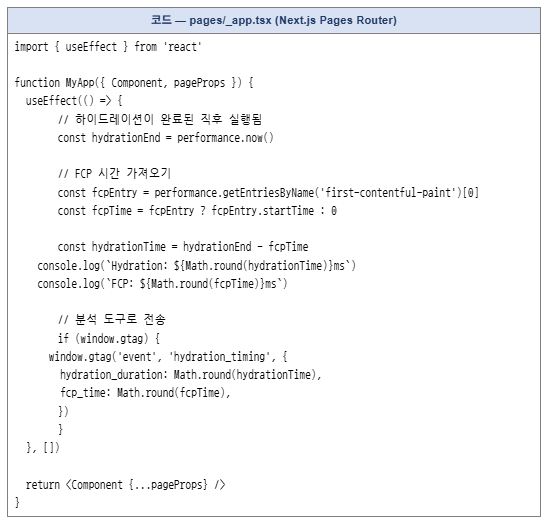Viewport: 548px width, 524px height.
Task: Click the comment '// 하이드레이션이 완료된 직후 실행됨'
Action: 160,119
